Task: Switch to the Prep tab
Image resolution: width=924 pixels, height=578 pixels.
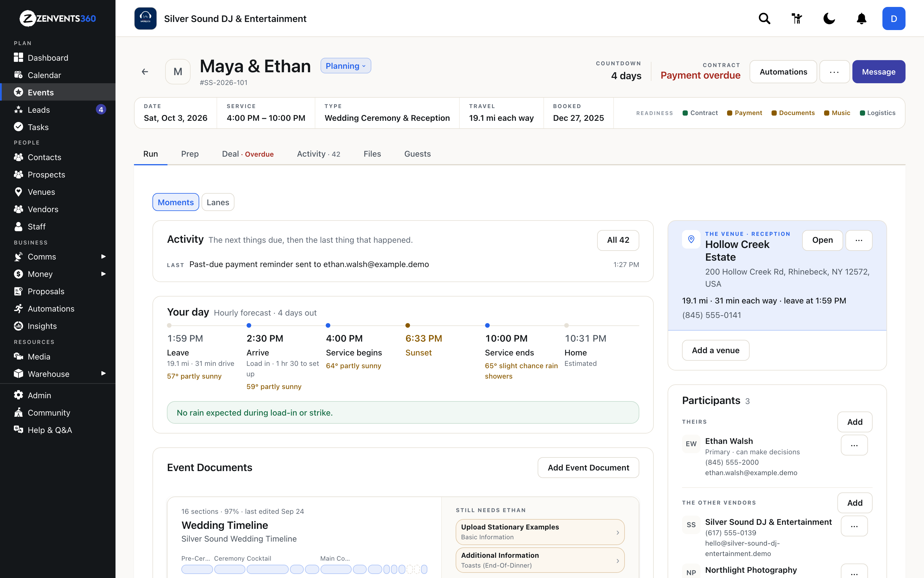Action: pos(190,154)
